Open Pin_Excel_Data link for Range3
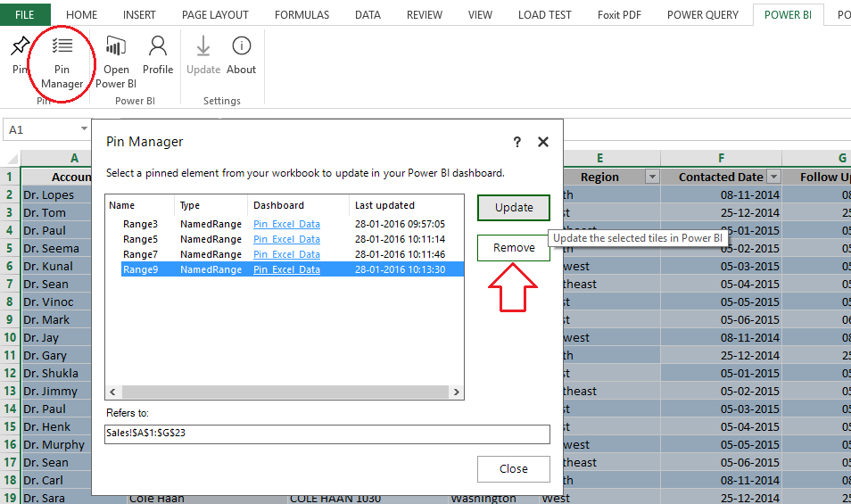The height and width of the screenshot is (504, 851). [286, 224]
